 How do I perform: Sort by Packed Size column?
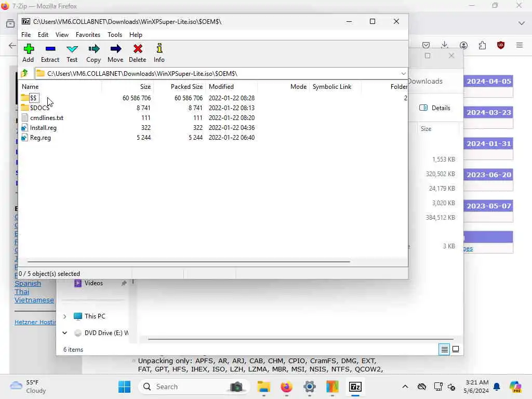click(179, 87)
